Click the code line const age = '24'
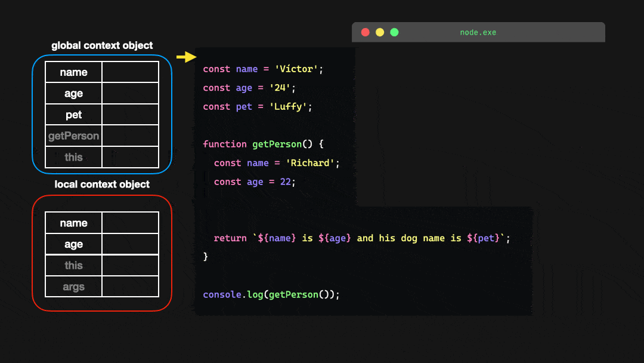This screenshot has height=363, width=644. 249,88
